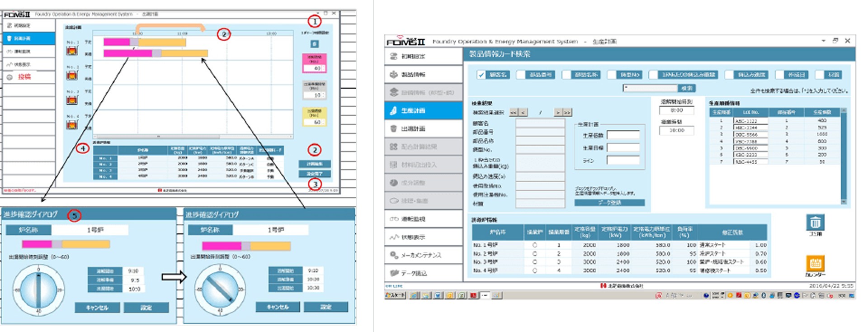Click the left dialog's round time dial
868x332 pixels.
tap(38, 290)
